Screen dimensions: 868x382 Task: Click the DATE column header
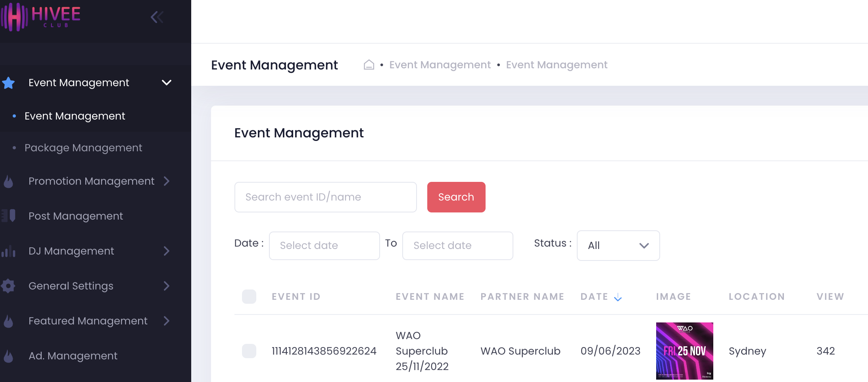pyautogui.click(x=594, y=297)
